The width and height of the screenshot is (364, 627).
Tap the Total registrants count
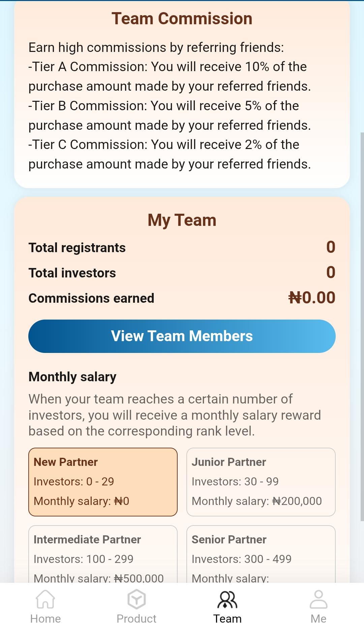click(x=331, y=247)
